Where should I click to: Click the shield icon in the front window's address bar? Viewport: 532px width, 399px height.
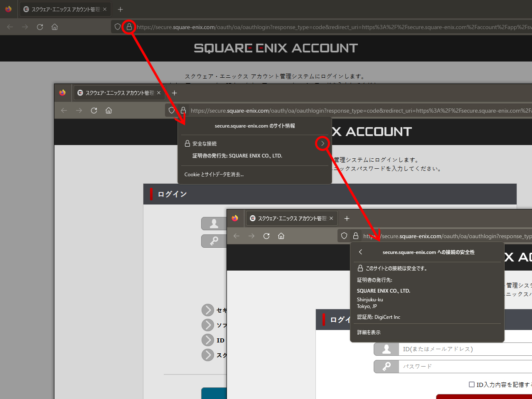[344, 236]
